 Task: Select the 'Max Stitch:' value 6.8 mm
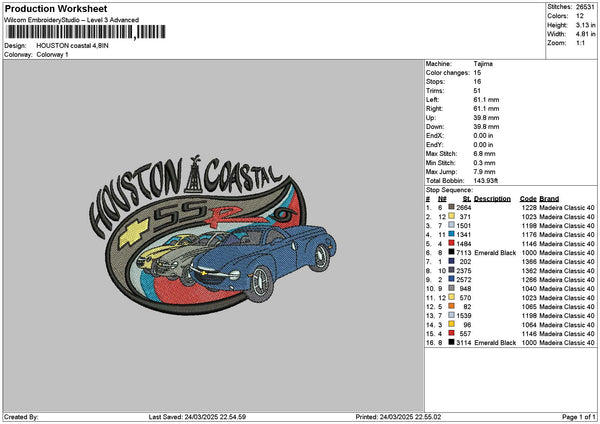(484, 154)
